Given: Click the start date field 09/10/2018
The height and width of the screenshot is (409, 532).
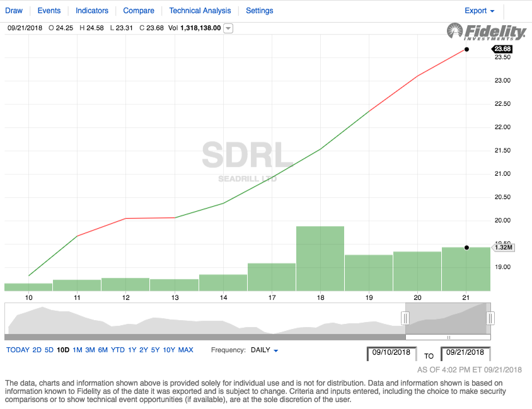Looking at the screenshot, I should pos(391,354).
